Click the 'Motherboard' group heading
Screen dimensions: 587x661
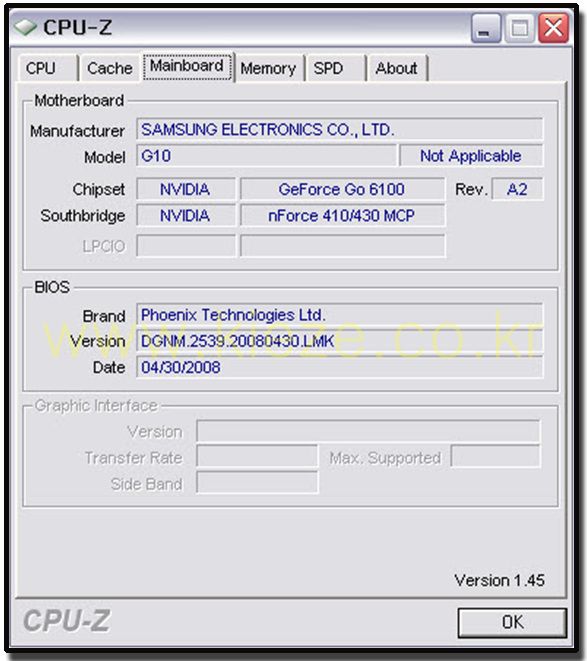pyautogui.click(x=79, y=100)
